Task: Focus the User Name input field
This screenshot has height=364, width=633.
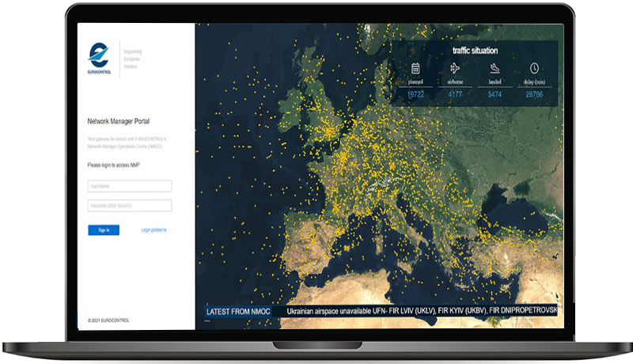Action: [130, 186]
